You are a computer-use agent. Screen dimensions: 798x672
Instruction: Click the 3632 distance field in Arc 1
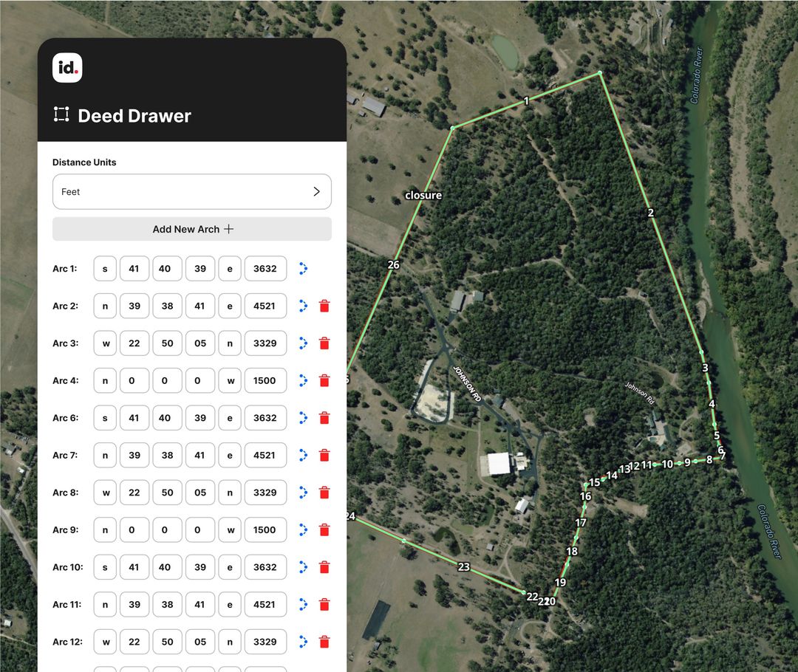(265, 268)
